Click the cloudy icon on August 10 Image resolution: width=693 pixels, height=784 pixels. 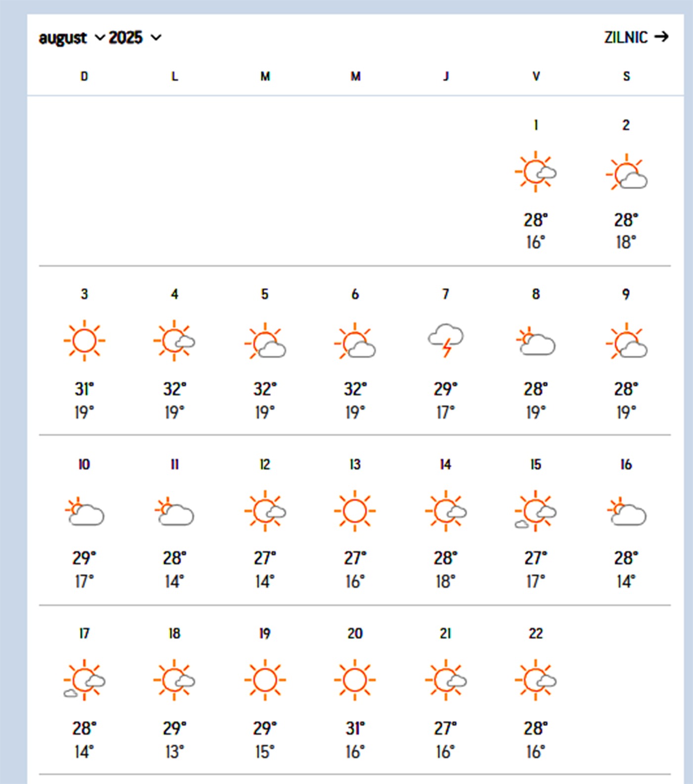click(84, 512)
